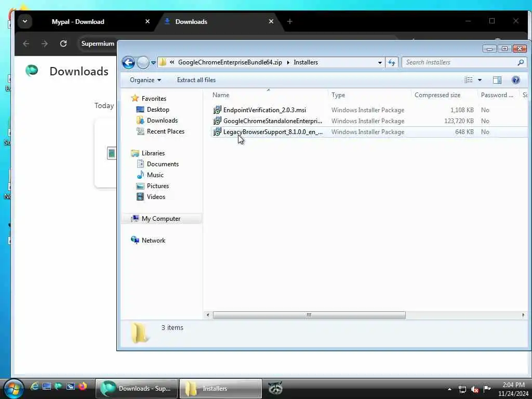Click the Change your view icon
532x399 pixels.
pos(469,80)
